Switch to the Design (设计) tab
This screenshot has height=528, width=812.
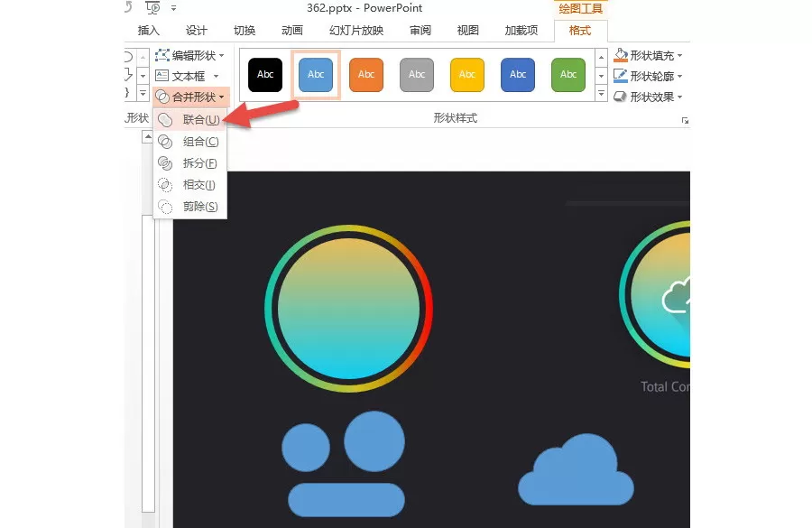pyautogui.click(x=197, y=31)
